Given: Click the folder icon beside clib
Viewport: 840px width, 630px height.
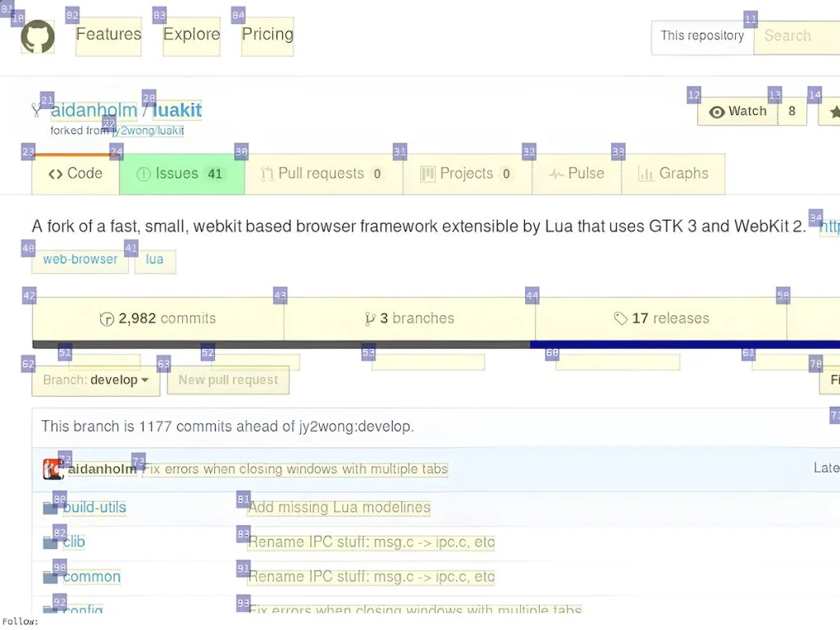Looking at the screenshot, I should (x=49, y=541).
